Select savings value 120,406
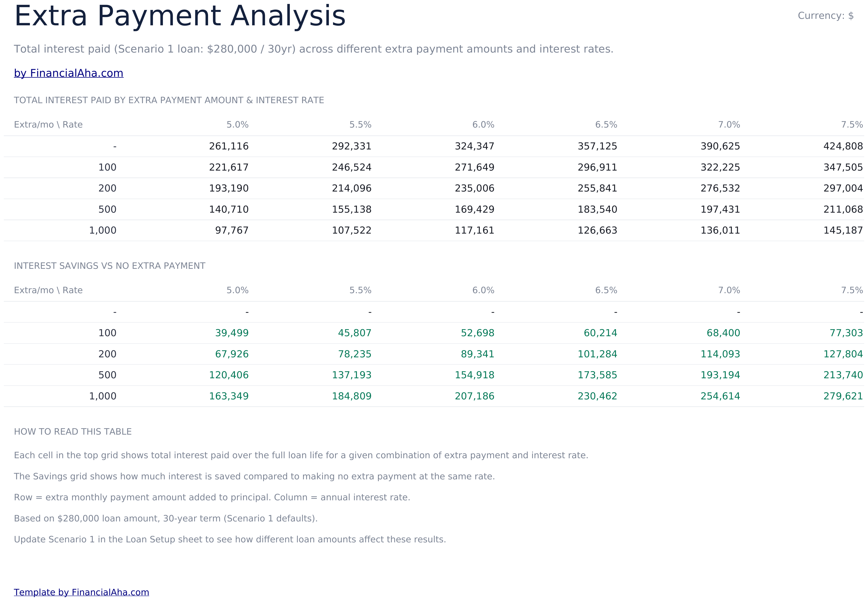 (x=229, y=375)
